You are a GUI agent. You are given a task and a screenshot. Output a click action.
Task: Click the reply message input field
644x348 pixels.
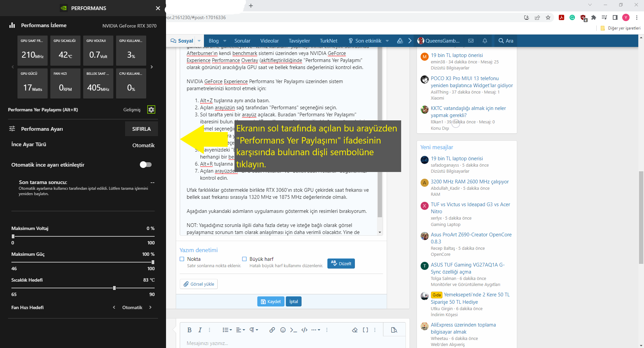292,343
